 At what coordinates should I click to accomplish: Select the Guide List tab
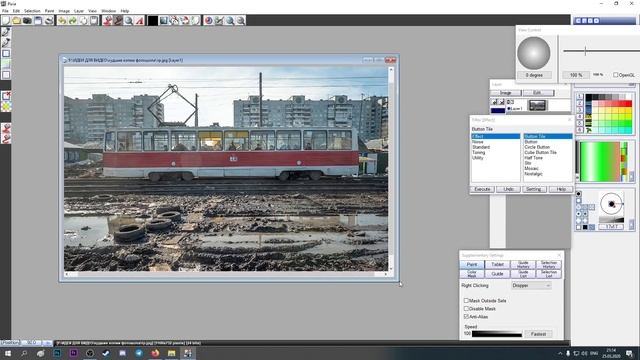pos(523,274)
